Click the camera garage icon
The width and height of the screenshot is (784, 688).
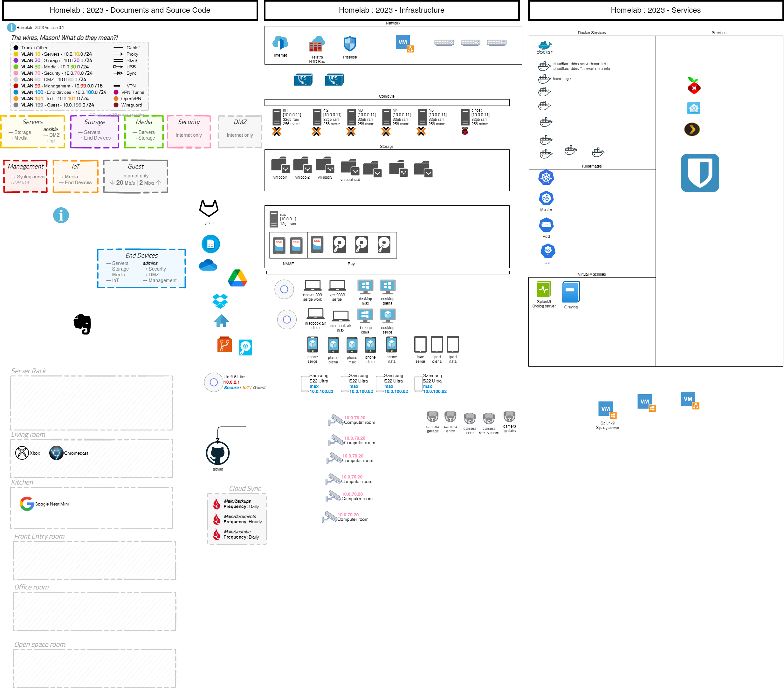[x=432, y=416]
